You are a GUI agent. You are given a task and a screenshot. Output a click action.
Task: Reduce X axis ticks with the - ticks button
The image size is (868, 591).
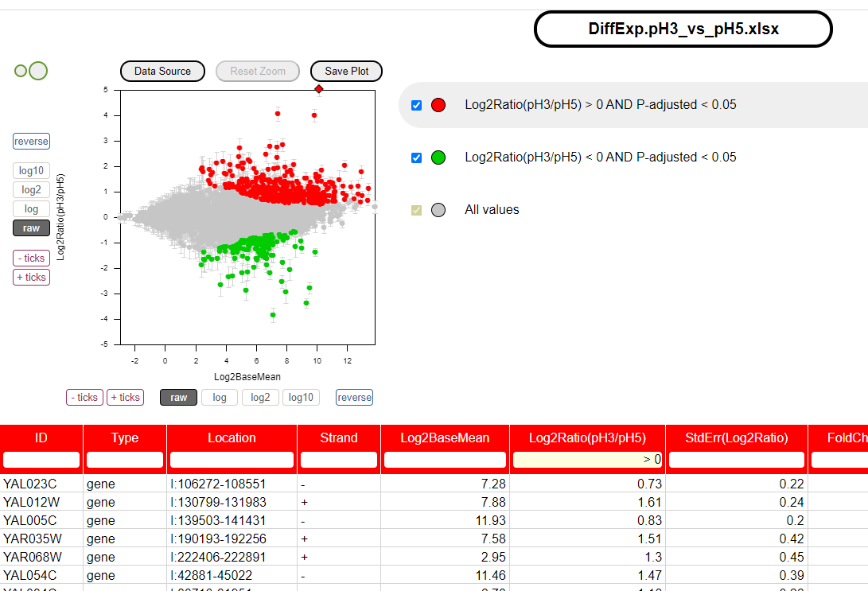[84, 398]
